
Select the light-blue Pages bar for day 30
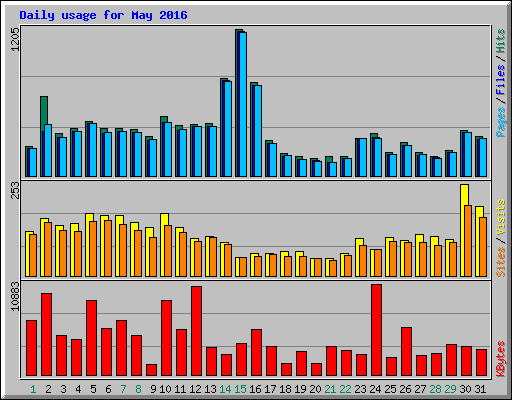coord(468,155)
